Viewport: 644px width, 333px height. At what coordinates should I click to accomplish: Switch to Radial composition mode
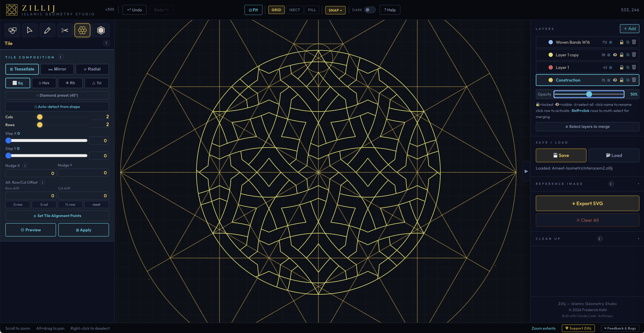click(92, 69)
